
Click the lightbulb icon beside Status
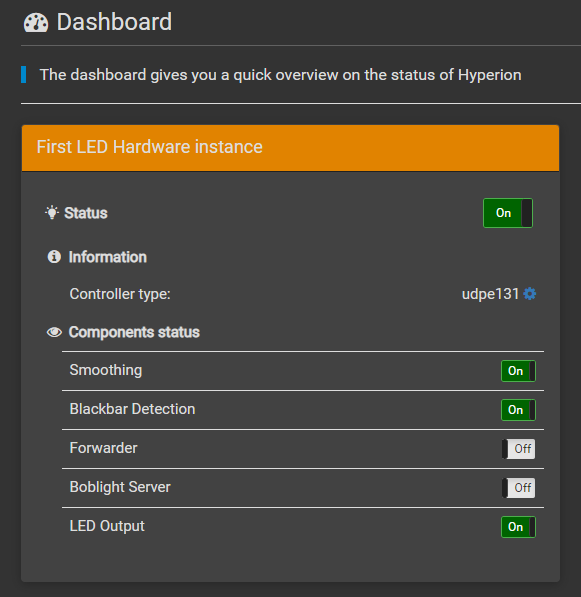tap(52, 212)
